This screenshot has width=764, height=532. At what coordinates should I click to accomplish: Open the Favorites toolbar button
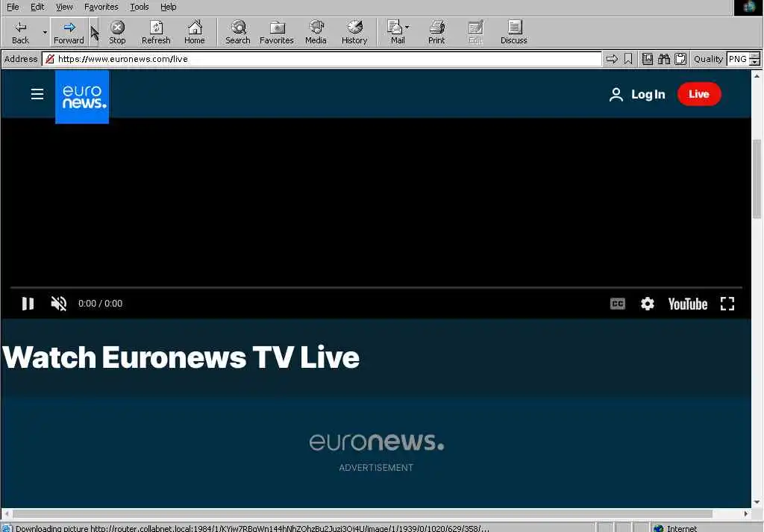click(x=277, y=32)
